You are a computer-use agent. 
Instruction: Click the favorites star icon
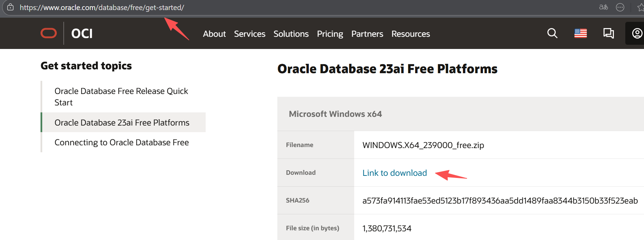[x=641, y=7]
